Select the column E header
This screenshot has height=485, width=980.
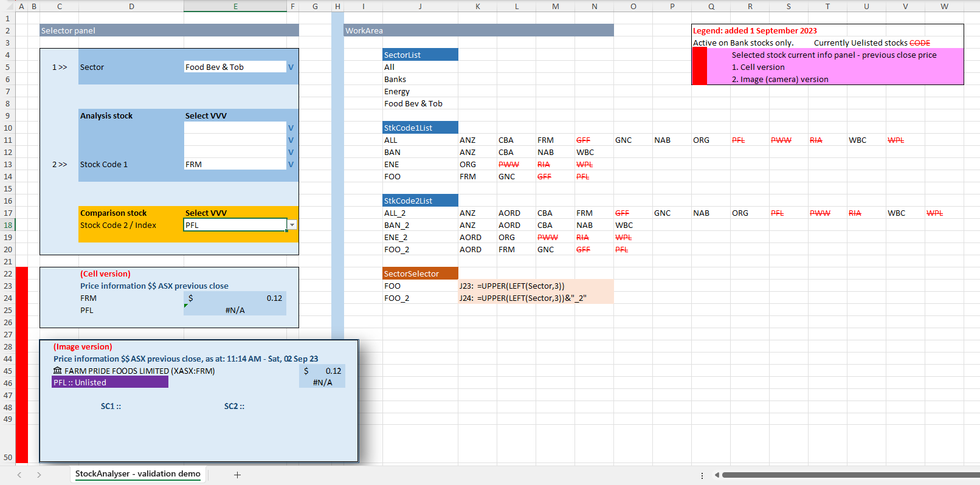pyautogui.click(x=235, y=6)
